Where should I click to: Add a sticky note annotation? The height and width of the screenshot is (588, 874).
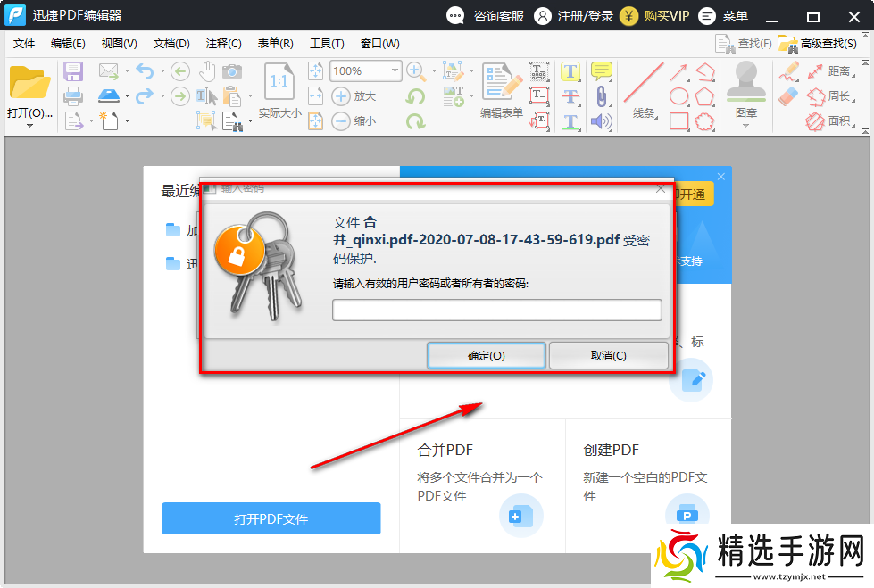coord(600,71)
